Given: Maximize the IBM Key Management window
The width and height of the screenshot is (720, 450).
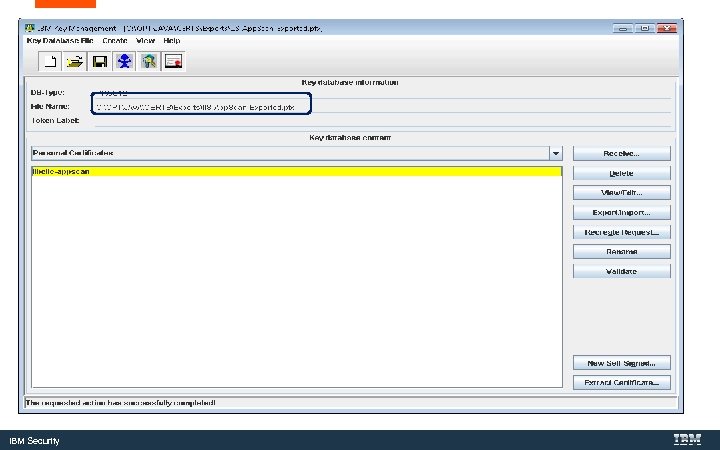Looking at the screenshot, I should click(644, 28).
